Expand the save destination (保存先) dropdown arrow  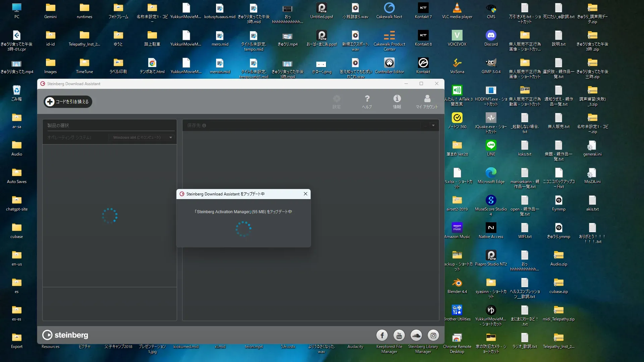[x=433, y=125]
